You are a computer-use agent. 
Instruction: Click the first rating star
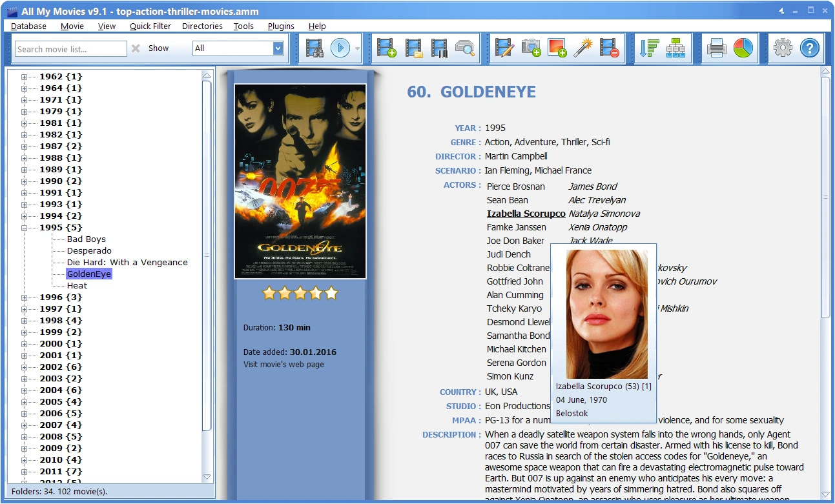[x=269, y=294]
